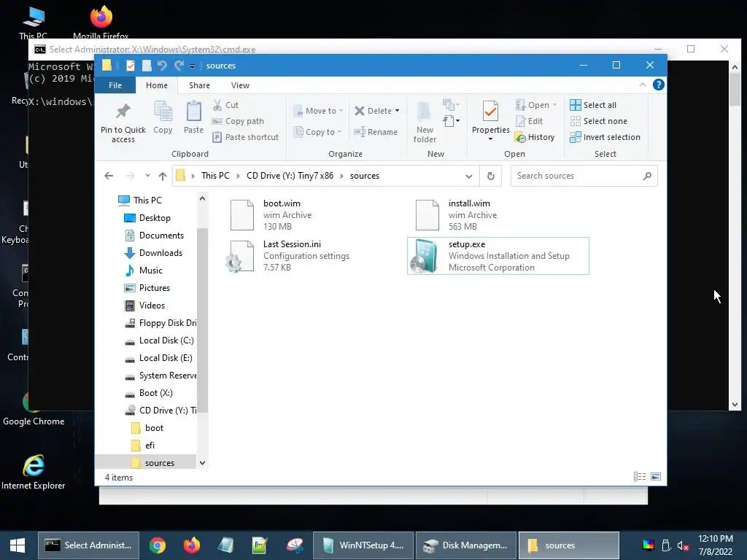Open the Move to dropdown
Image resolution: width=747 pixels, height=560 pixels.
[318, 111]
